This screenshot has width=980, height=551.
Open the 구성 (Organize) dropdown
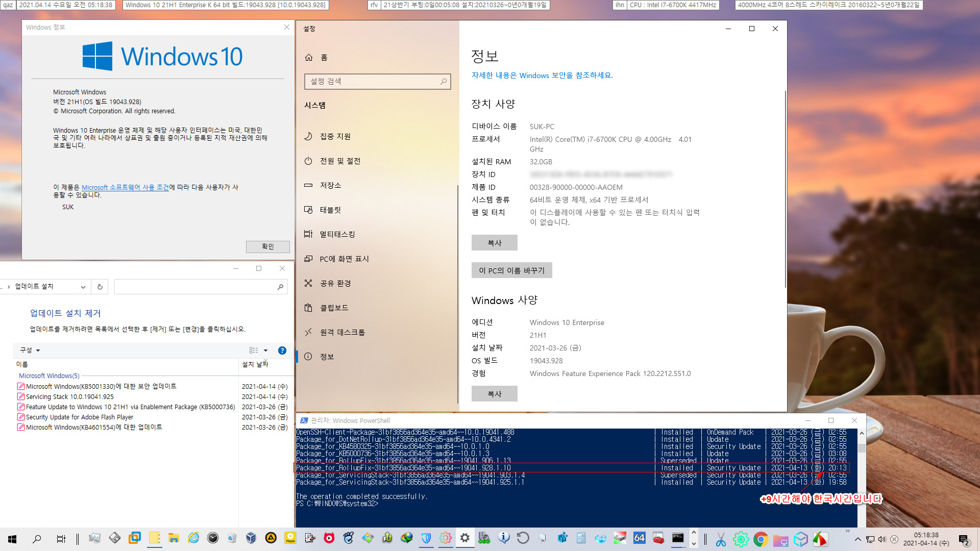click(30, 350)
